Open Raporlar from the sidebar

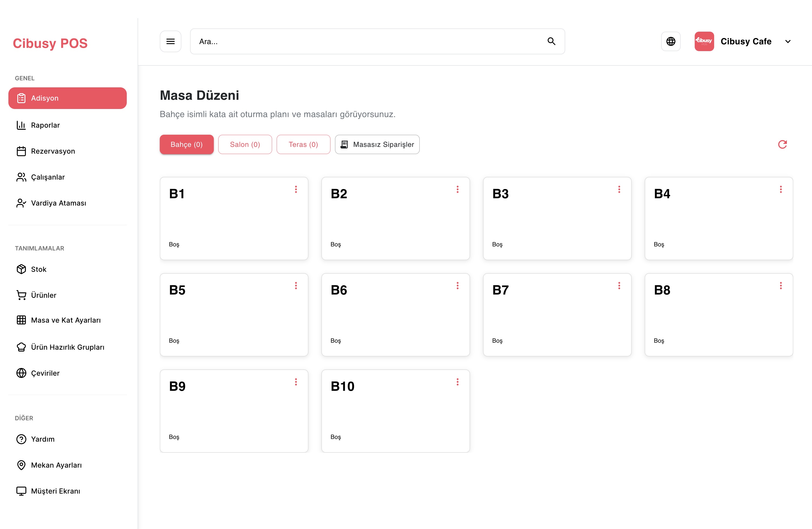45,125
